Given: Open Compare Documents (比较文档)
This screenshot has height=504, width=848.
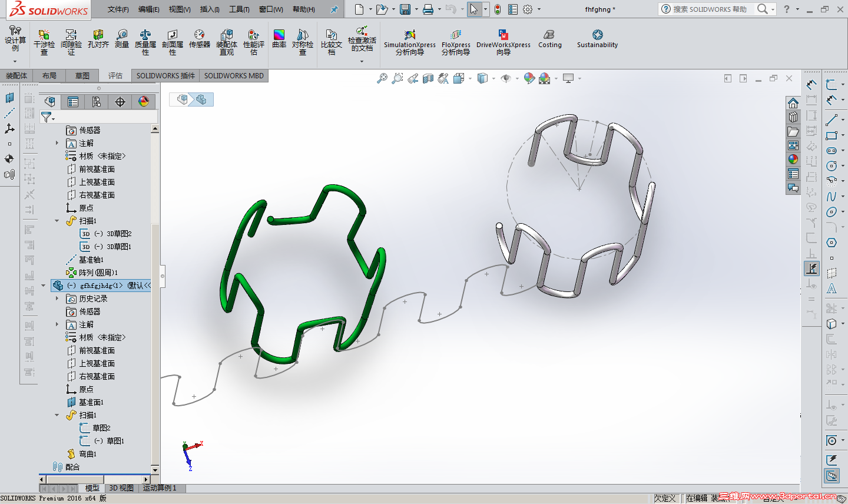Looking at the screenshot, I should (332, 42).
